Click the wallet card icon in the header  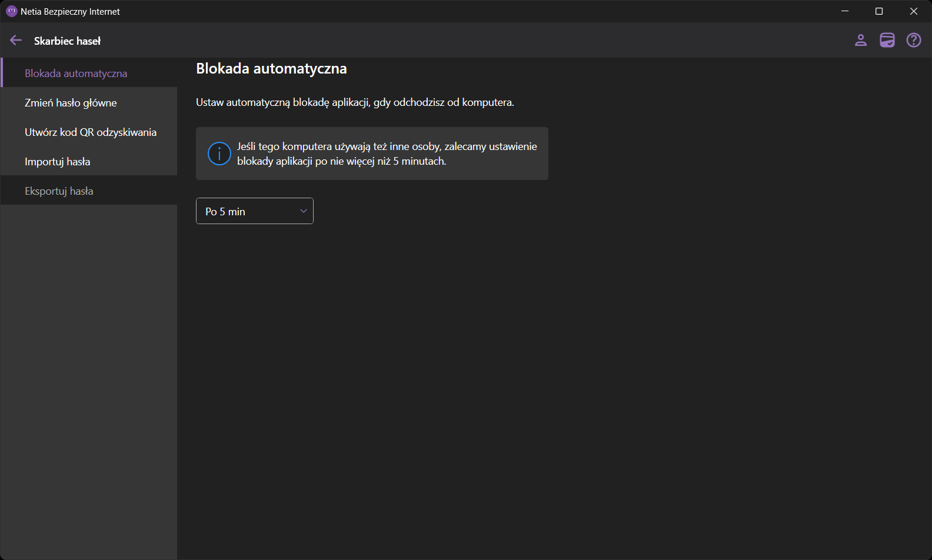pos(887,40)
